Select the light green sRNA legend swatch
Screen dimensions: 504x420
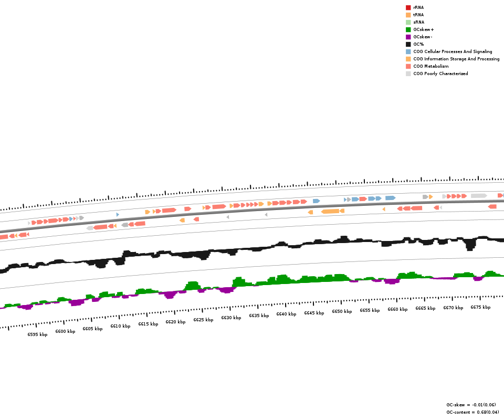(408, 22)
